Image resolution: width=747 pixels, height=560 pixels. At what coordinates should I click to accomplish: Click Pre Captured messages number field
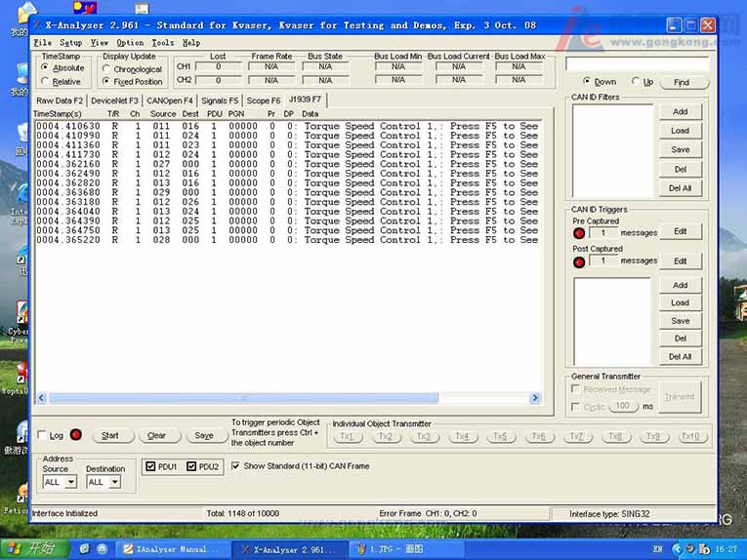(x=603, y=232)
